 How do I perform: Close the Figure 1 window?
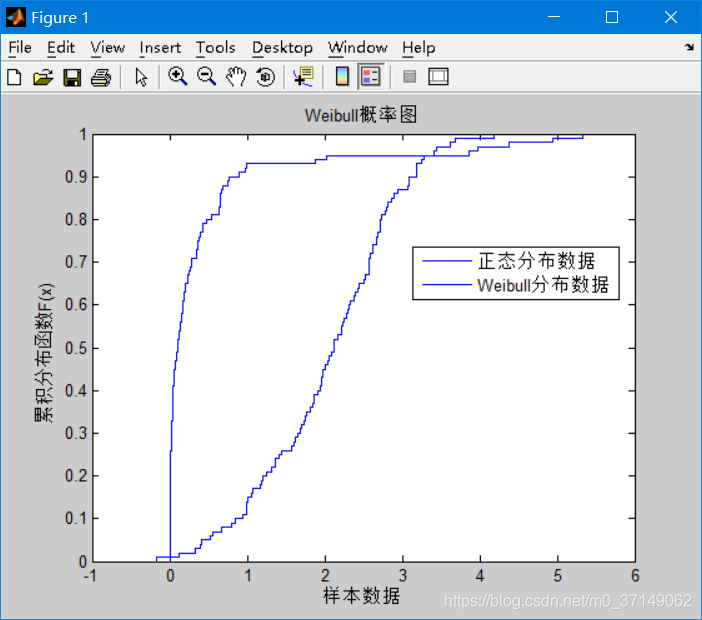(671, 17)
